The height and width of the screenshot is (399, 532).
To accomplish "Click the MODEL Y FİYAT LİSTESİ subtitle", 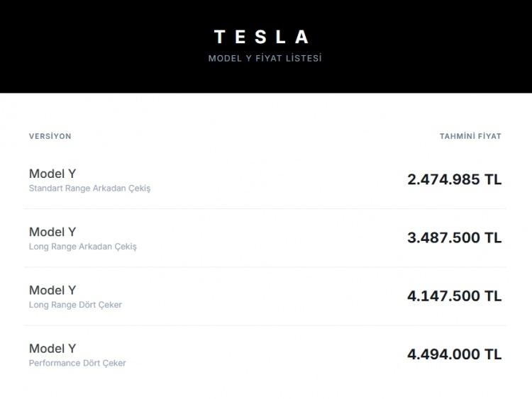I will click(x=265, y=58).
